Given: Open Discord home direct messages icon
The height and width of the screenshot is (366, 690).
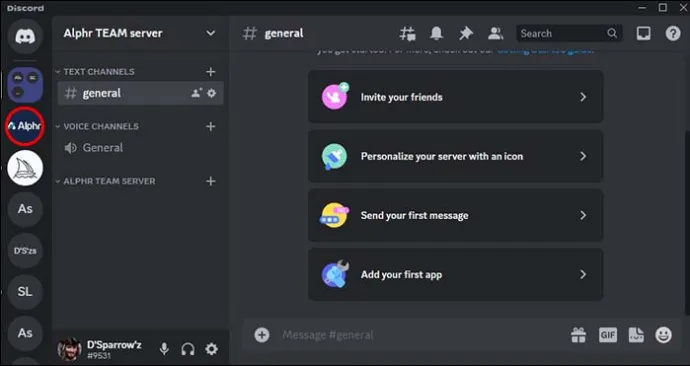Looking at the screenshot, I should point(25,36).
